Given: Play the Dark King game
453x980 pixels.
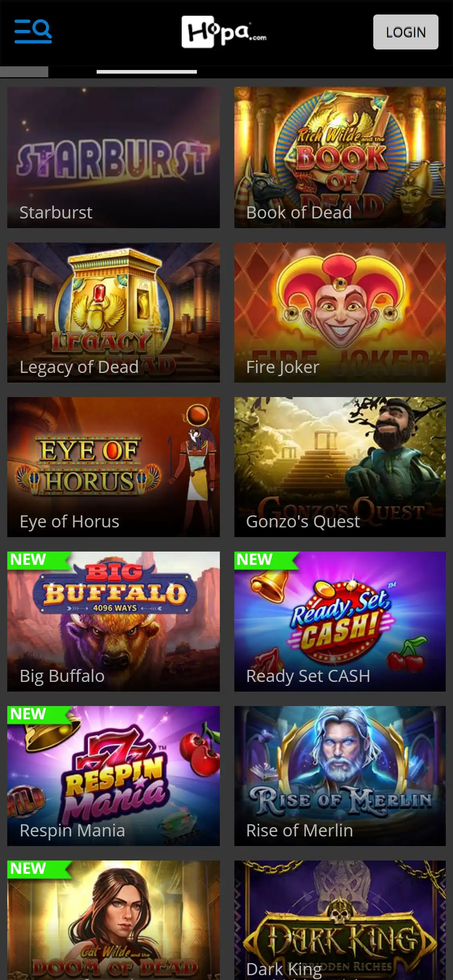Looking at the screenshot, I should (x=340, y=920).
